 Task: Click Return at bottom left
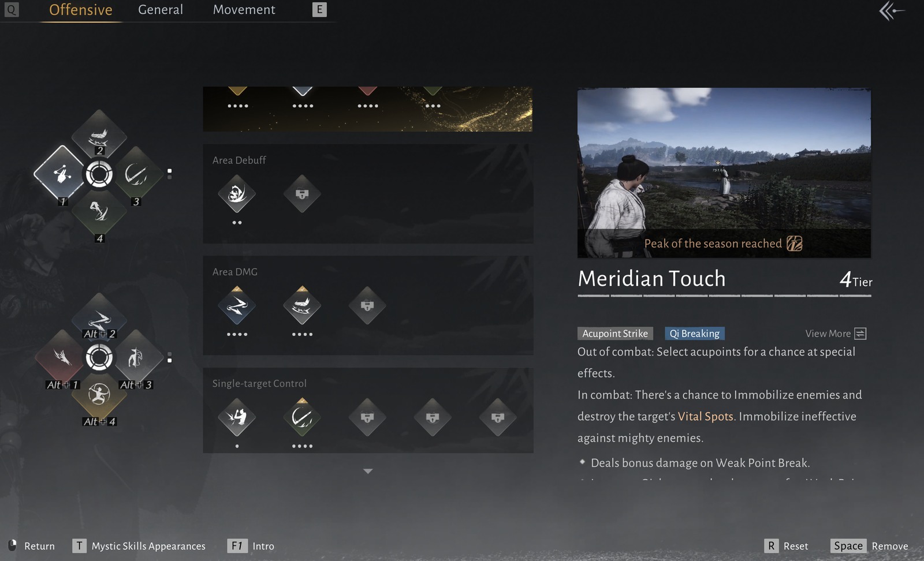pyautogui.click(x=32, y=546)
